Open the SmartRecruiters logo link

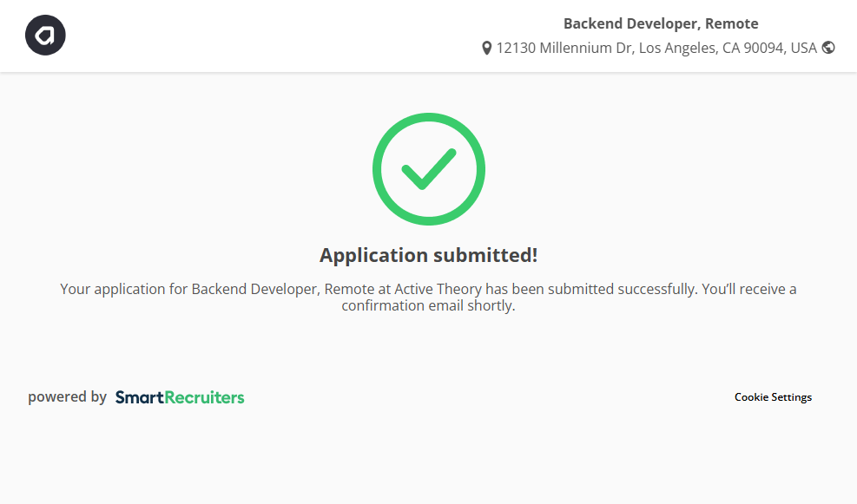click(x=180, y=397)
